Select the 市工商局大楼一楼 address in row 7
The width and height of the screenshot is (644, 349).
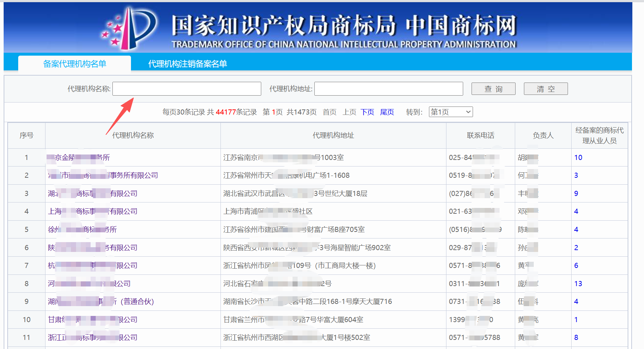[x=299, y=265]
